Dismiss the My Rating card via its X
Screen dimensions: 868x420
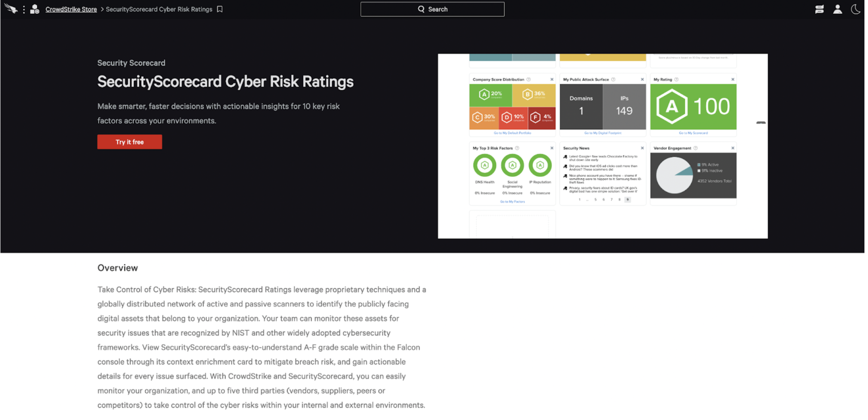733,79
